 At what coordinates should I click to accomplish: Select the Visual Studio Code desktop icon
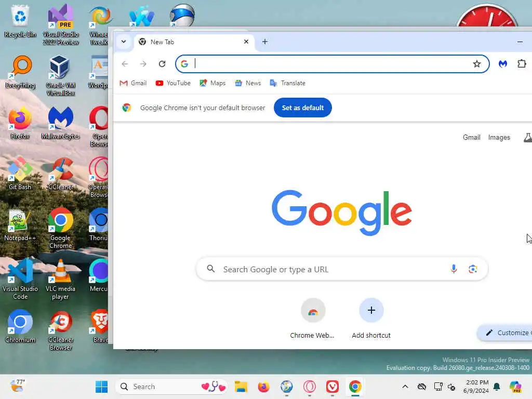pyautogui.click(x=20, y=279)
